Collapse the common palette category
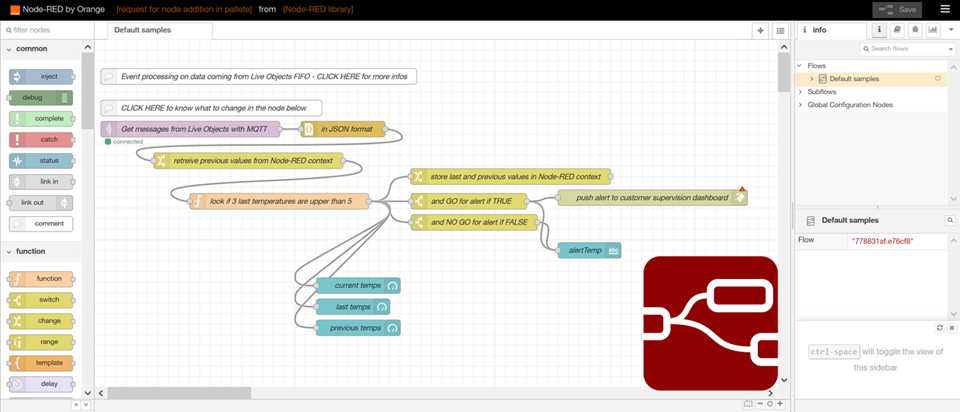960x412 pixels. (9, 49)
